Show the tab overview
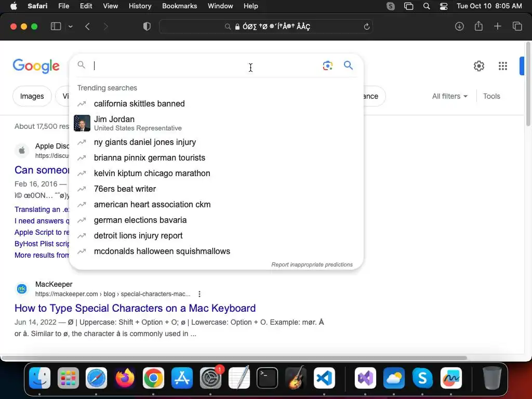Viewport: 532px width, 399px height. click(517, 26)
